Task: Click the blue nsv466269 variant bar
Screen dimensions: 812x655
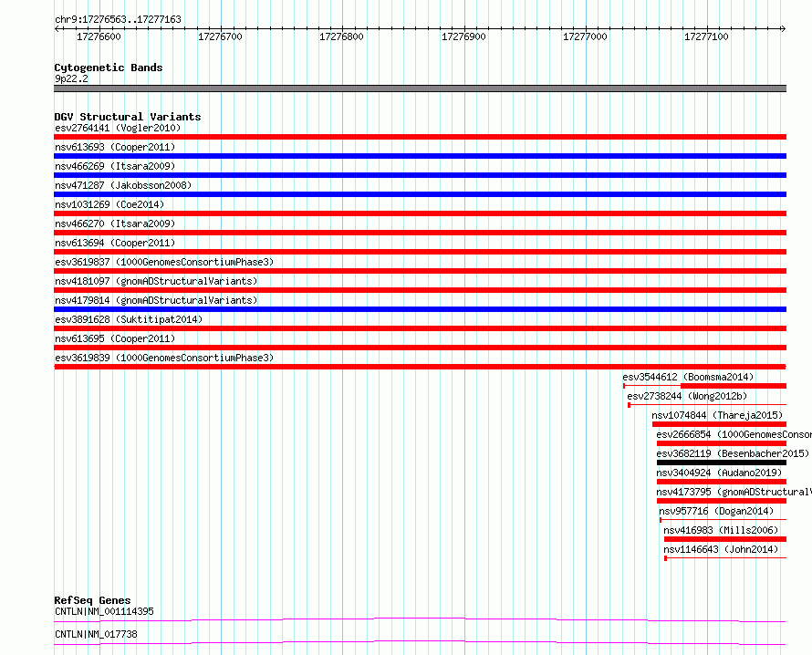Action: (x=420, y=175)
